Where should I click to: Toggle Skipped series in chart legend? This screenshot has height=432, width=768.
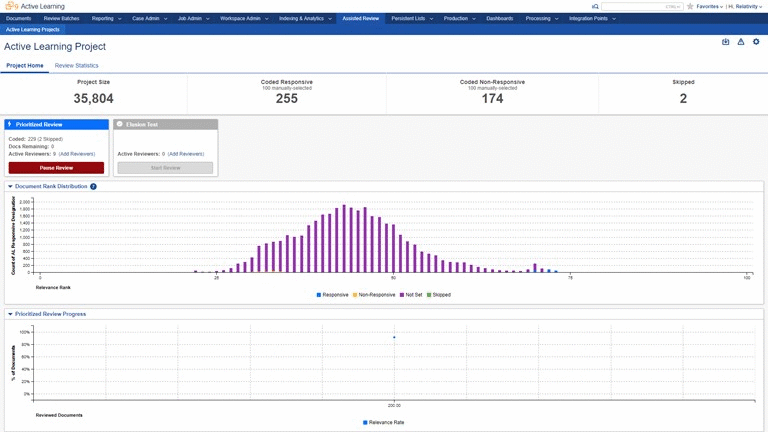click(x=439, y=295)
